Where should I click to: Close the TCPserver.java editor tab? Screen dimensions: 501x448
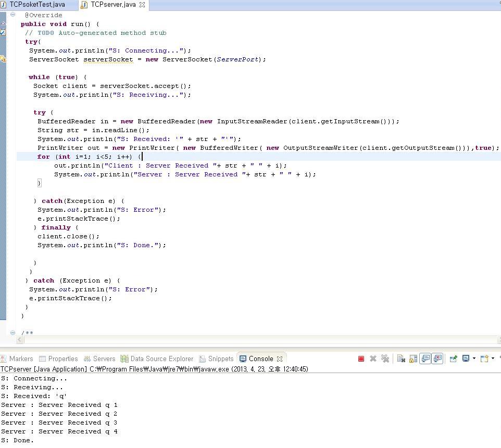(x=142, y=5)
